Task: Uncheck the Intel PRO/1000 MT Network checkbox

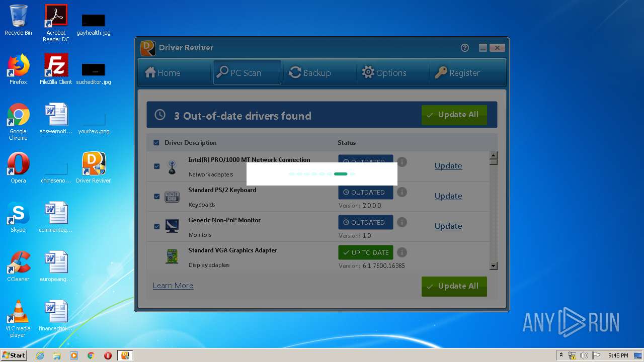Action: pos(157,166)
